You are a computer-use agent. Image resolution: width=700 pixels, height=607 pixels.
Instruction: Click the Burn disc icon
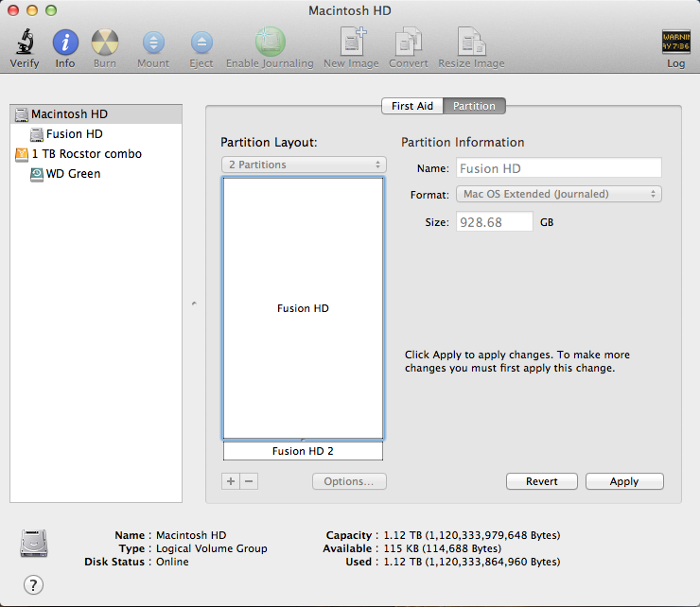105,42
